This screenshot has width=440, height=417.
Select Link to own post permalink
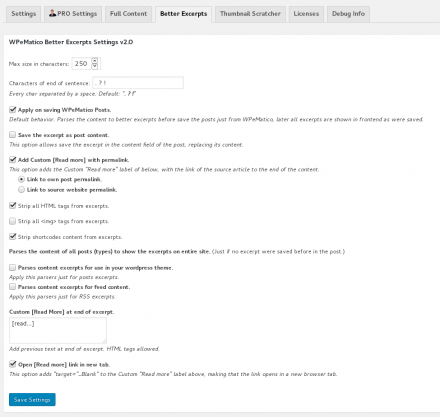click(21, 179)
